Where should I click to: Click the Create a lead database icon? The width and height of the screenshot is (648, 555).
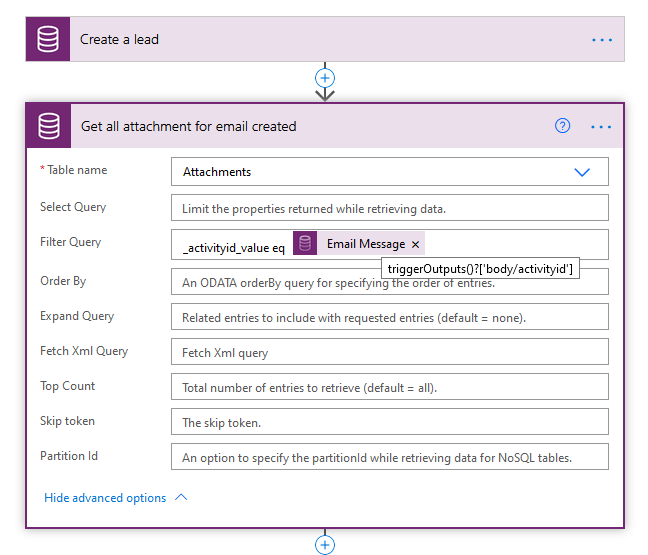pos(48,40)
